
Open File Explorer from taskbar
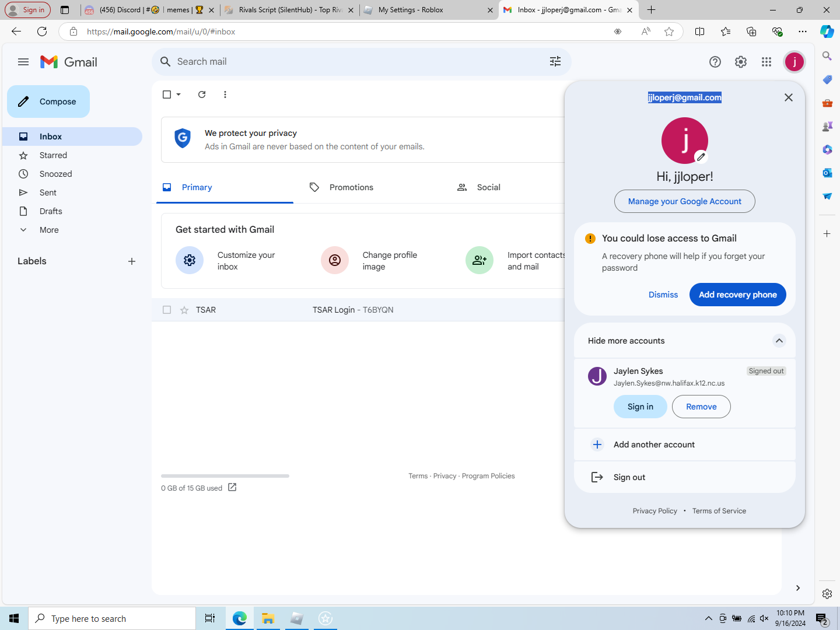point(268,618)
